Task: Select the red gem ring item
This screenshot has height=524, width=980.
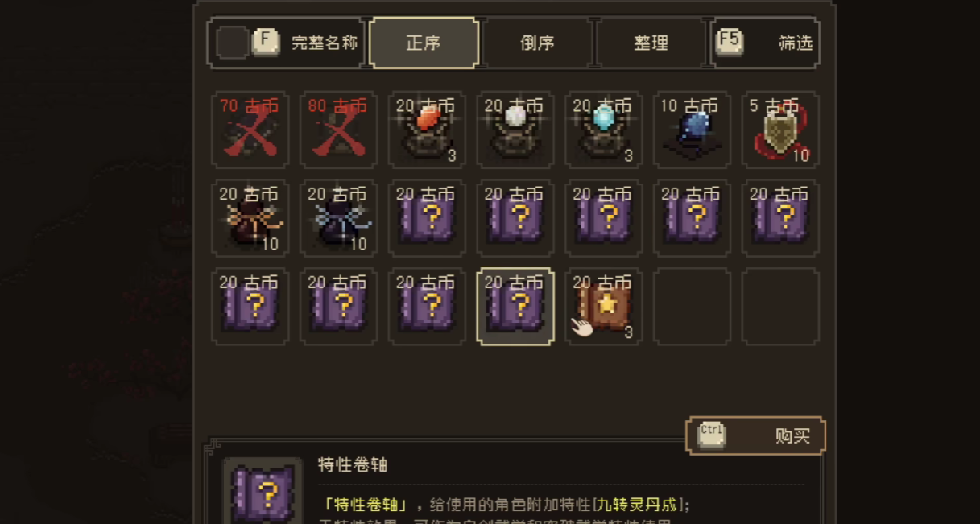Action: point(427,130)
